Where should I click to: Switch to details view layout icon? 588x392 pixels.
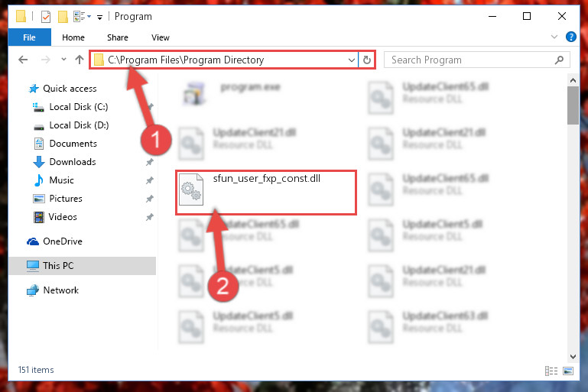tap(551, 371)
